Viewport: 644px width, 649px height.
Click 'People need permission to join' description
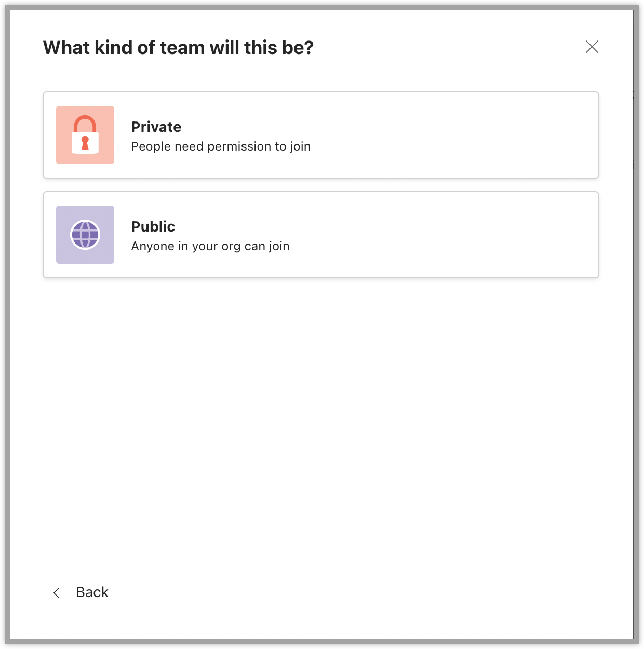click(221, 146)
